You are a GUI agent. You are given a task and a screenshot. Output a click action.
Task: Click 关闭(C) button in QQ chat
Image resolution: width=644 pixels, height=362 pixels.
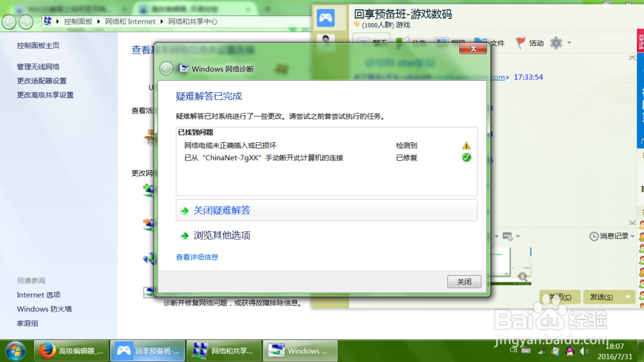[x=560, y=297]
